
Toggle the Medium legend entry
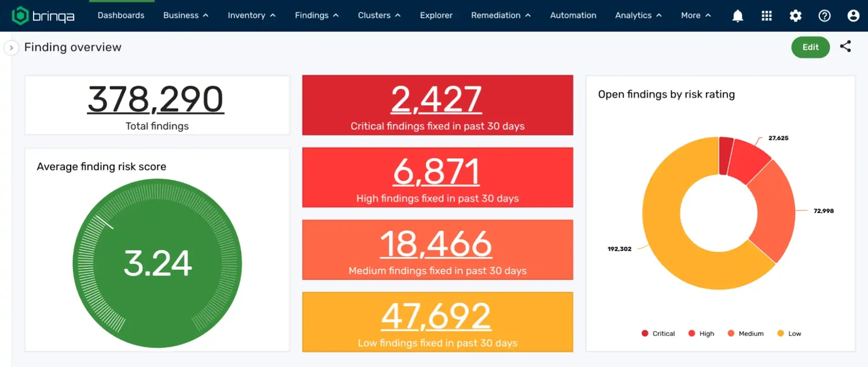tap(746, 333)
